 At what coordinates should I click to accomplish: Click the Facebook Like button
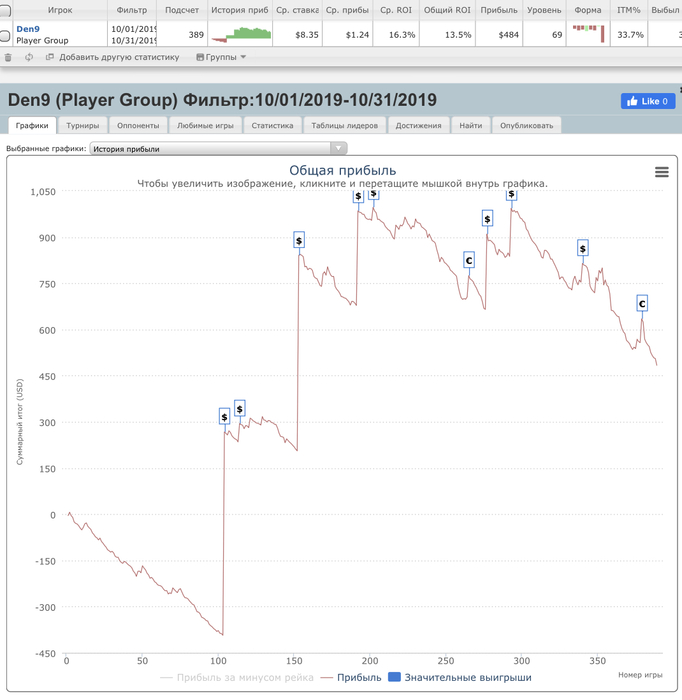[648, 101]
